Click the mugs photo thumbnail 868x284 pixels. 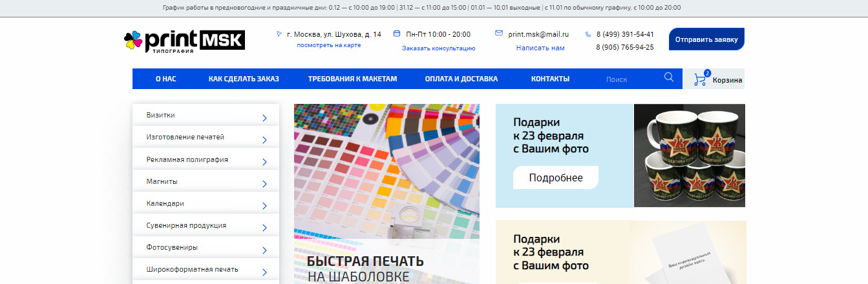click(690, 156)
